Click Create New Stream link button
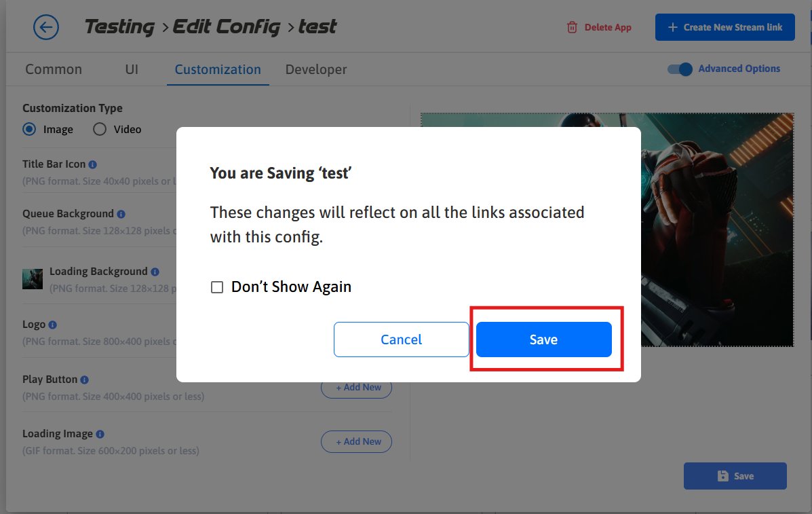Viewport: 812px width, 514px height. point(724,27)
